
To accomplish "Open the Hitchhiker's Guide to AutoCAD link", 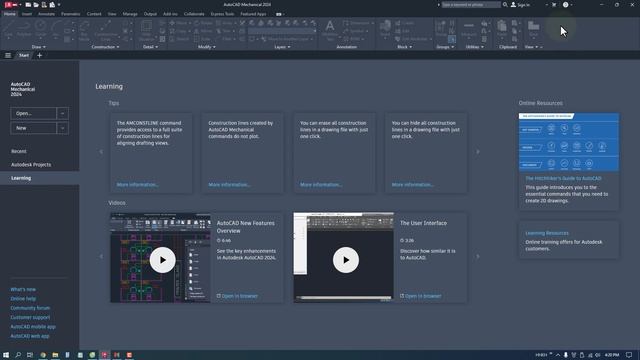I will (x=563, y=178).
